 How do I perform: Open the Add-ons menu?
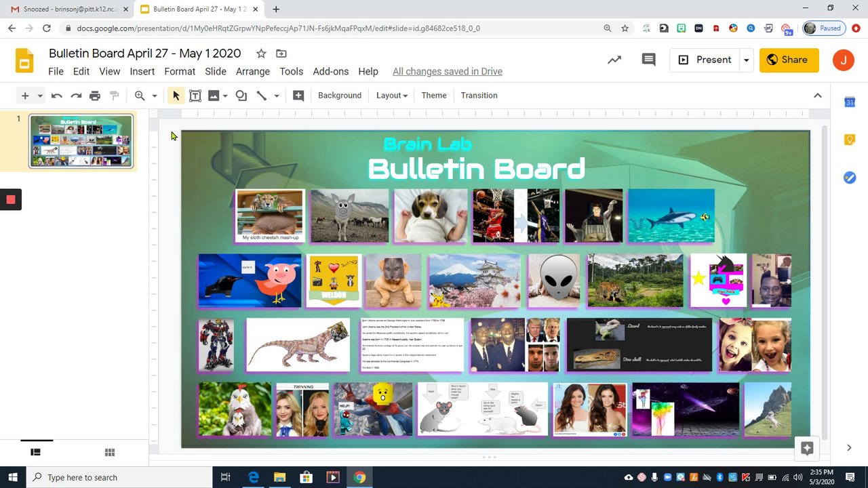[x=331, y=71]
